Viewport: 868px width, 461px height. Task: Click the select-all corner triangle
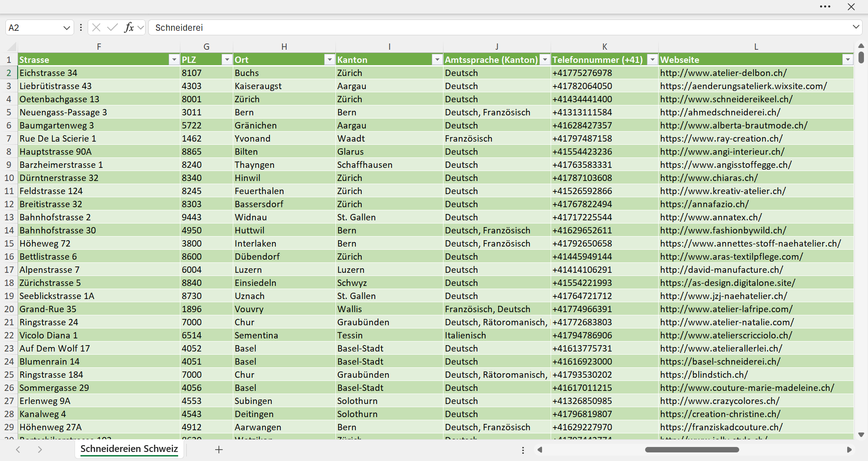(12, 47)
